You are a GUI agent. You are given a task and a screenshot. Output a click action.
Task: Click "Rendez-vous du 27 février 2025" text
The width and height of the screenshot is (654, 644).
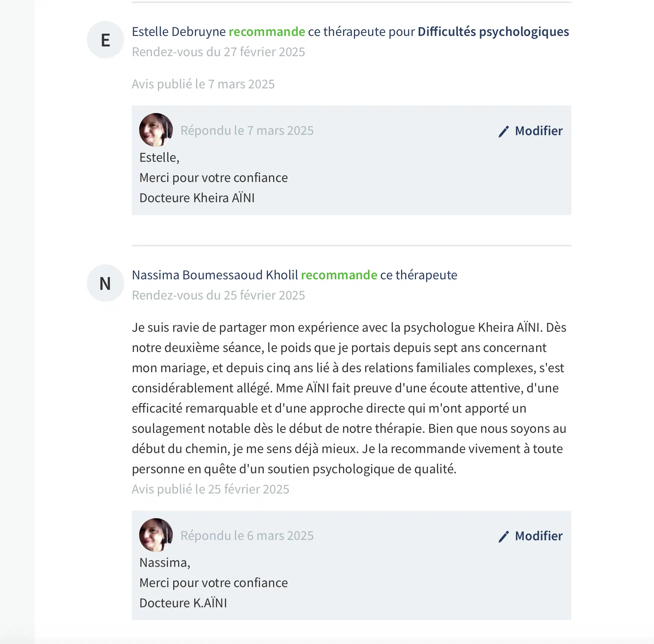coord(218,52)
